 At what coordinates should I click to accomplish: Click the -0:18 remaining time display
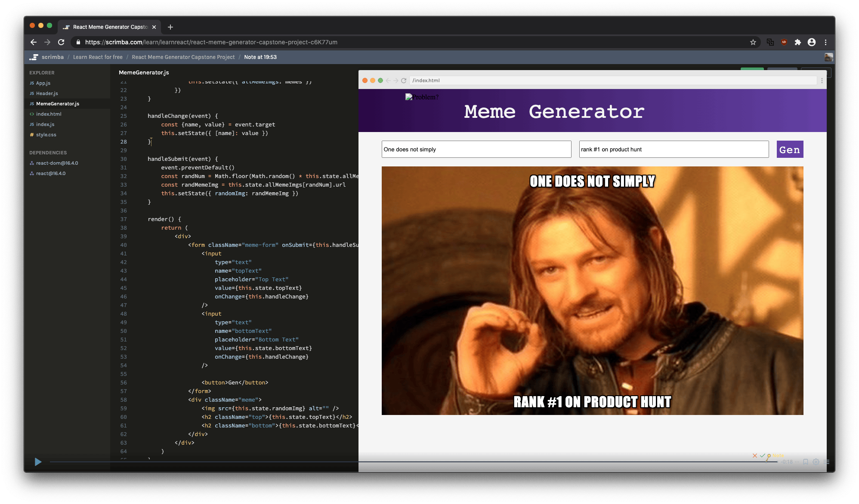click(x=787, y=462)
